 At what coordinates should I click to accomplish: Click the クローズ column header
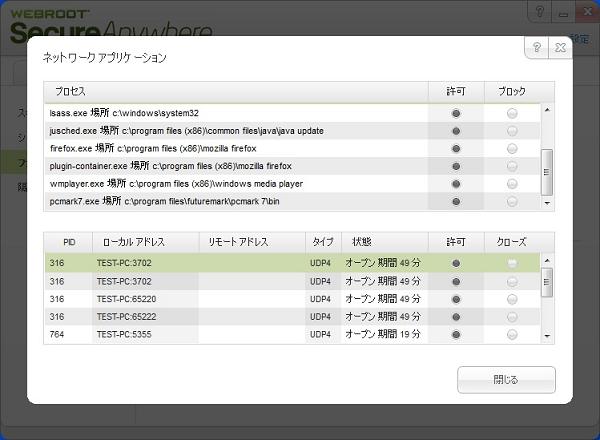512,242
